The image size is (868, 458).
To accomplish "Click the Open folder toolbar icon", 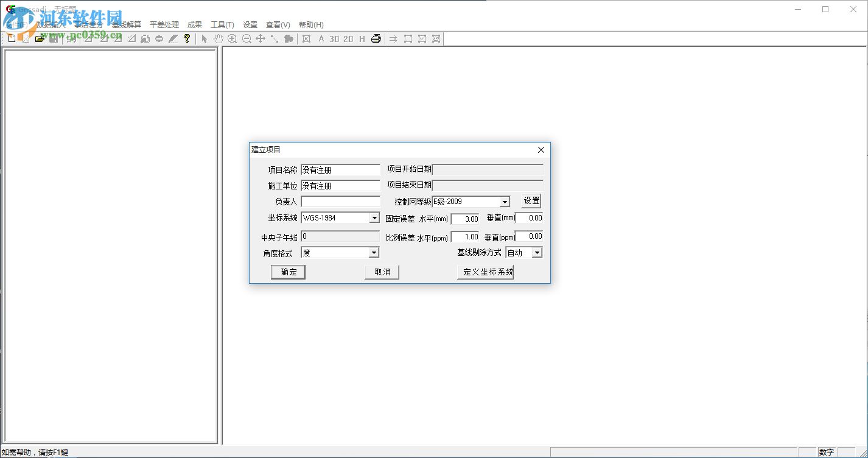I will [x=40, y=39].
